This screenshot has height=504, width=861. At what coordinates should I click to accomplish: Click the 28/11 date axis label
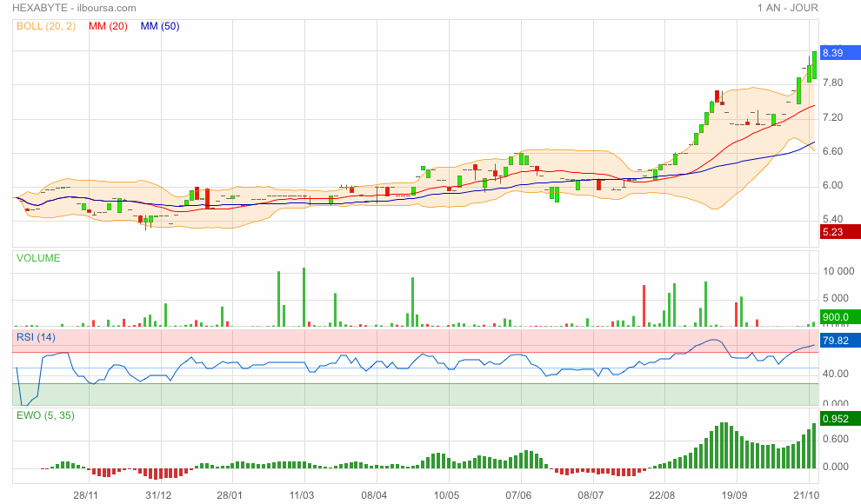(86, 495)
